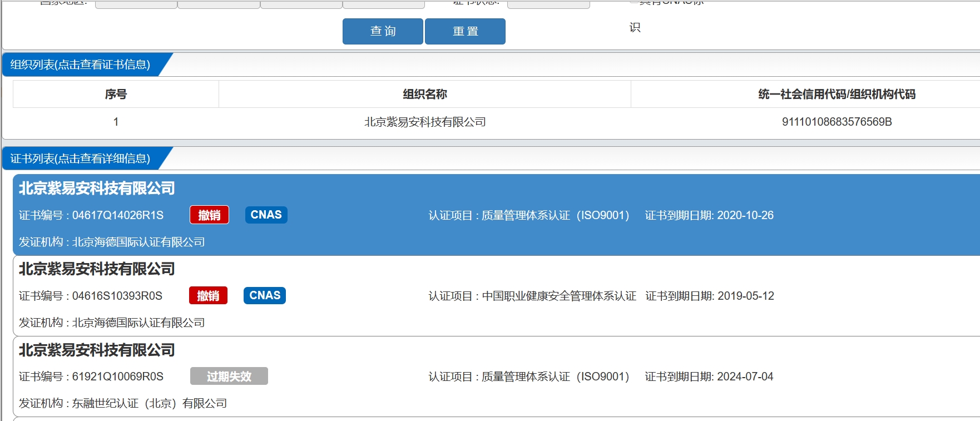Image resolution: width=980 pixels, height=421 pixels.
Task: Click organization row 北京紫易安科技有限公司 in table
Action: (x=425, y=122)
